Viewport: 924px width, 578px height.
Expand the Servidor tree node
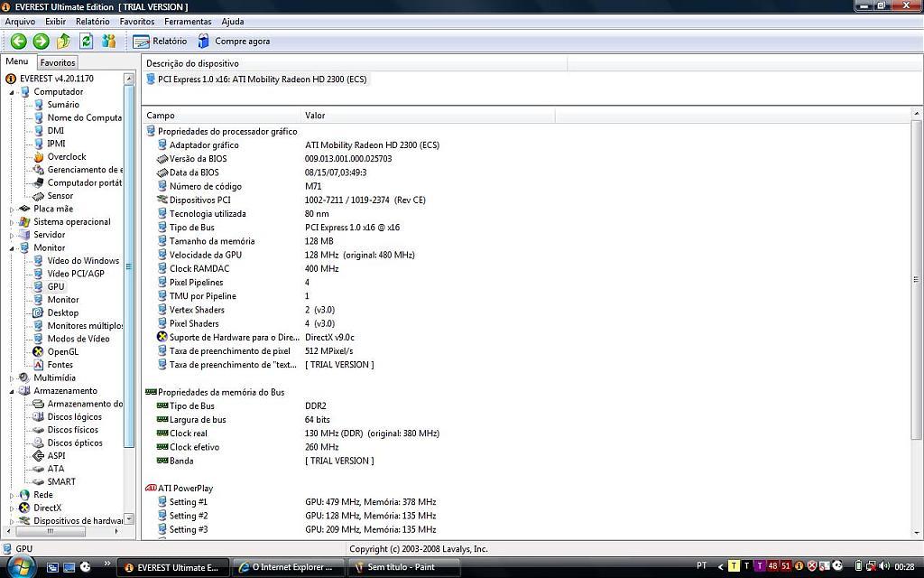click(11, 235)
